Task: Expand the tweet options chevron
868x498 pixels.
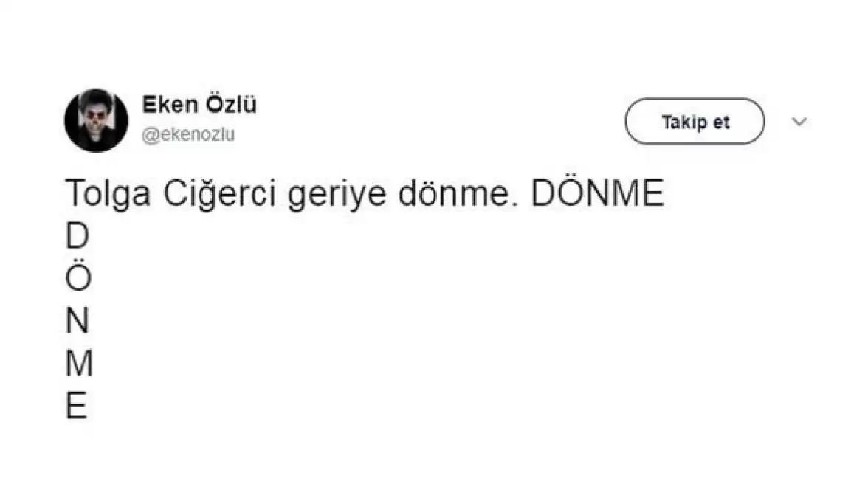Action: pyautogui.click(x=799, y=122)
